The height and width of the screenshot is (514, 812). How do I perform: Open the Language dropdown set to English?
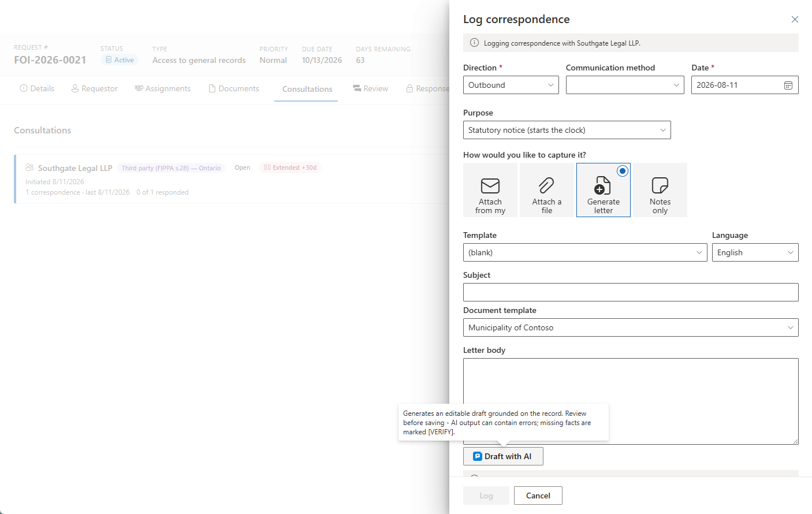pos(755,252)
